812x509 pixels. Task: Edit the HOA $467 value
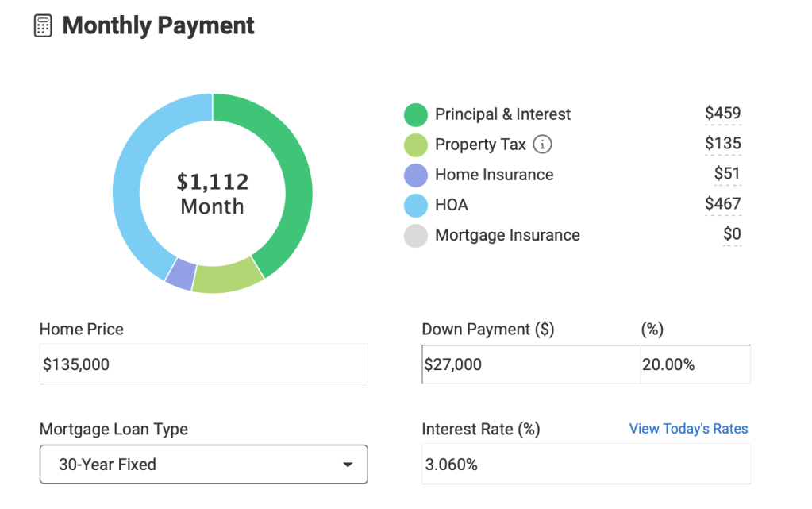(x=722, y=204)
